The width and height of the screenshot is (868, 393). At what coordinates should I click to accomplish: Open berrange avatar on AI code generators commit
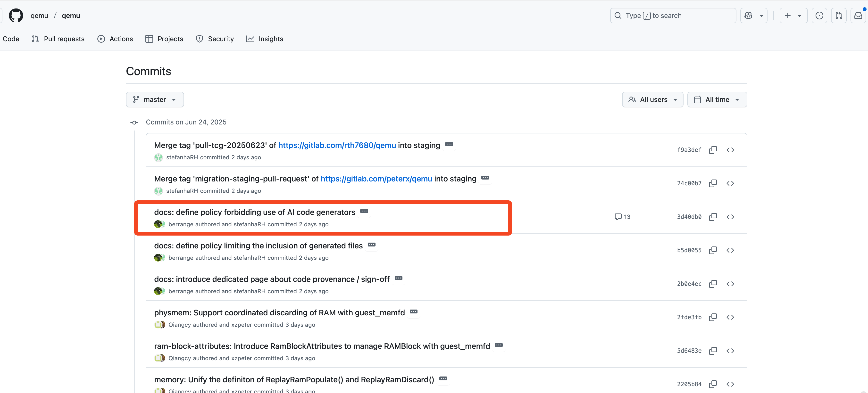click(158, 224)
